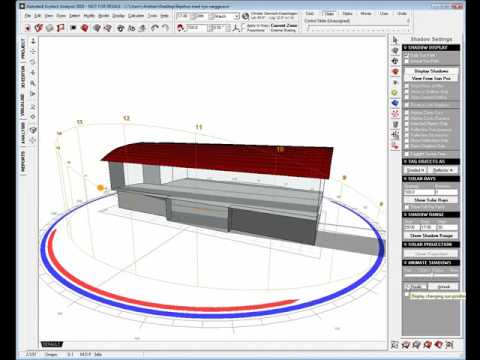Open the blue cube panel icon
The height and width of the screenshot is (360, 480).
(x=395, y=103)
